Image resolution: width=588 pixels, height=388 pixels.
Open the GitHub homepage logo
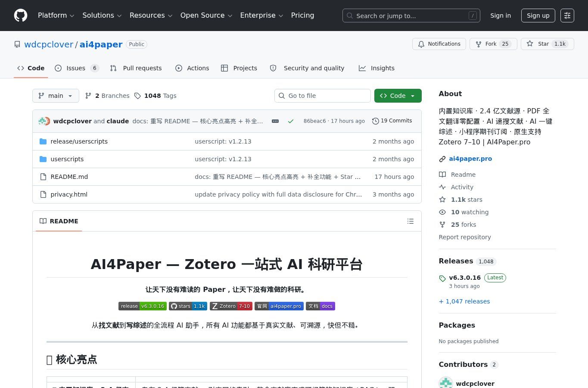[21, 16]
